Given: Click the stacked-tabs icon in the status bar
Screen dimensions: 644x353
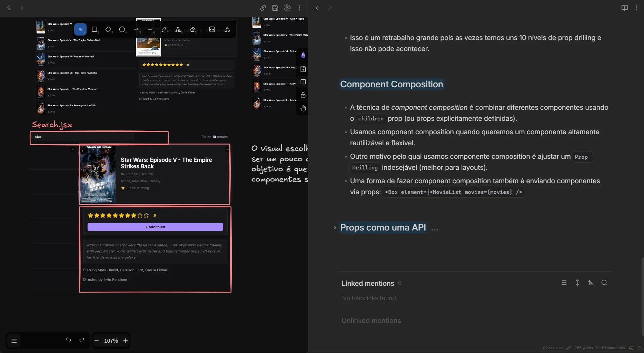Looking at the screenshot, I should click(x=640, y=348).
